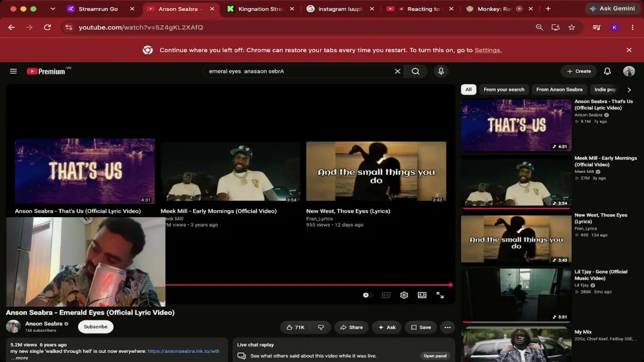Open Chrome media controls icon
Image resolution: width=644 pixels, height=362 pixels.
[597, 27]
